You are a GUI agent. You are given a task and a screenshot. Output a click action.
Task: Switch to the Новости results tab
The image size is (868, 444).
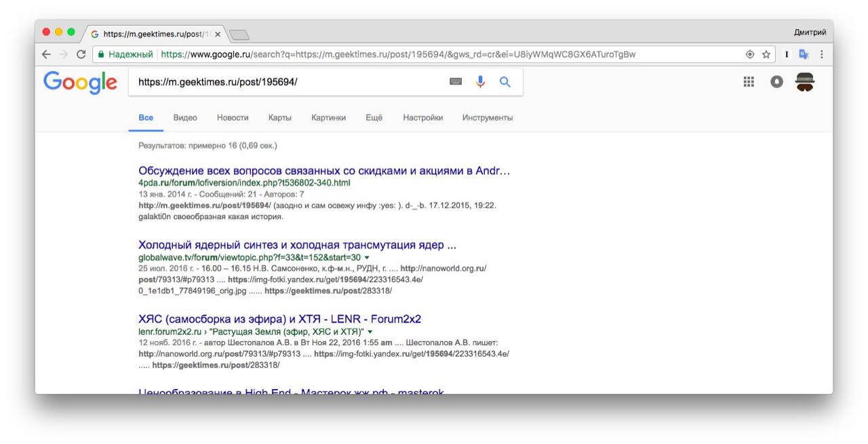pyautogui.click(x=233, y=117)
